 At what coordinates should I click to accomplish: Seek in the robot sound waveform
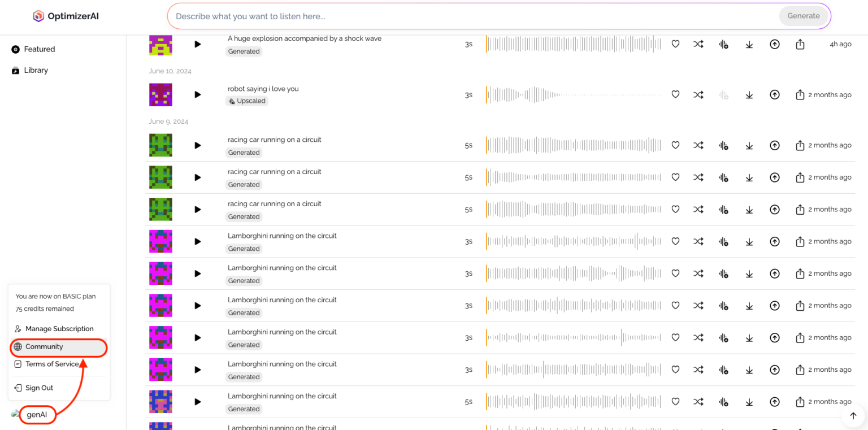click(x=573, y=95)
